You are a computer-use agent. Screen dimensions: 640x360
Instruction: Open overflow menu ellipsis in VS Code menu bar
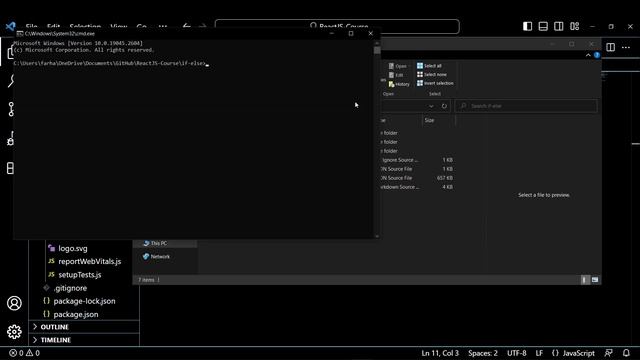point(163,27)
